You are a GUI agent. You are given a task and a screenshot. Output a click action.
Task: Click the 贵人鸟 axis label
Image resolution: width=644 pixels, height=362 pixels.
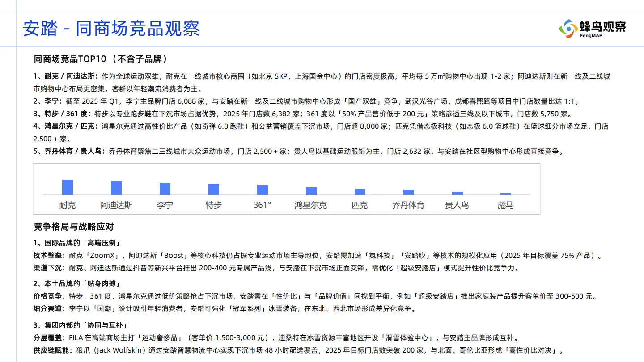457,206
